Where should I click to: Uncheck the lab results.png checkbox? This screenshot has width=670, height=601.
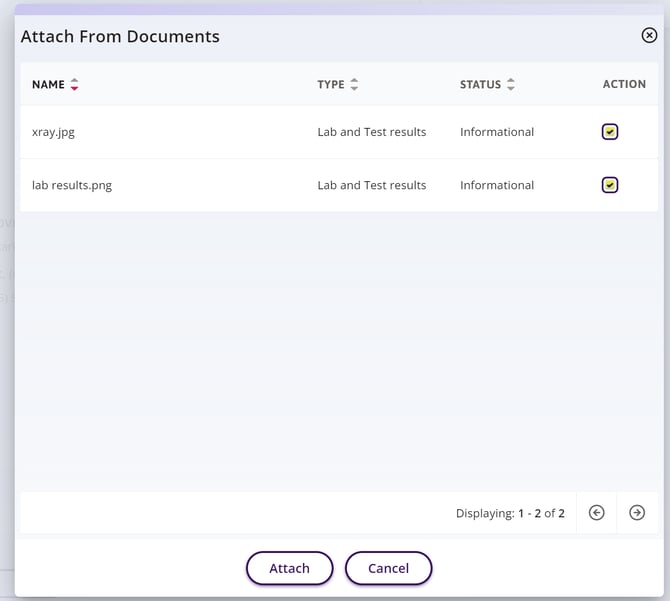point(610,185)
